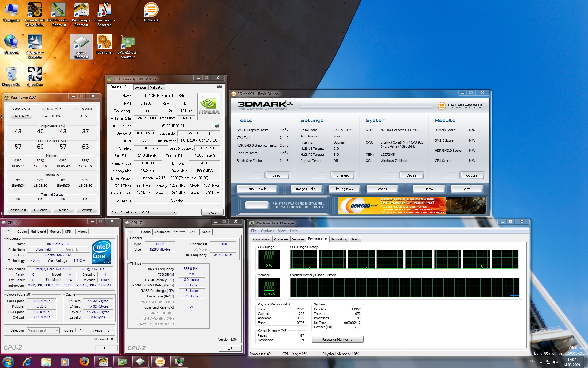Click XS Bench in Real Temp
The image size is (588, 368).
(x=40, y=210)
